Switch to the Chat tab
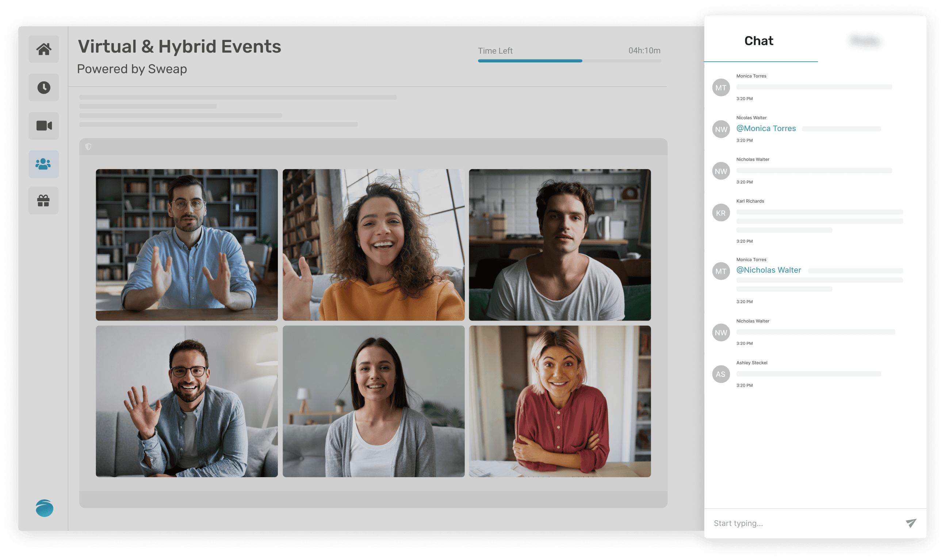Viewport: 945px width, 560px height. (758, 41)
